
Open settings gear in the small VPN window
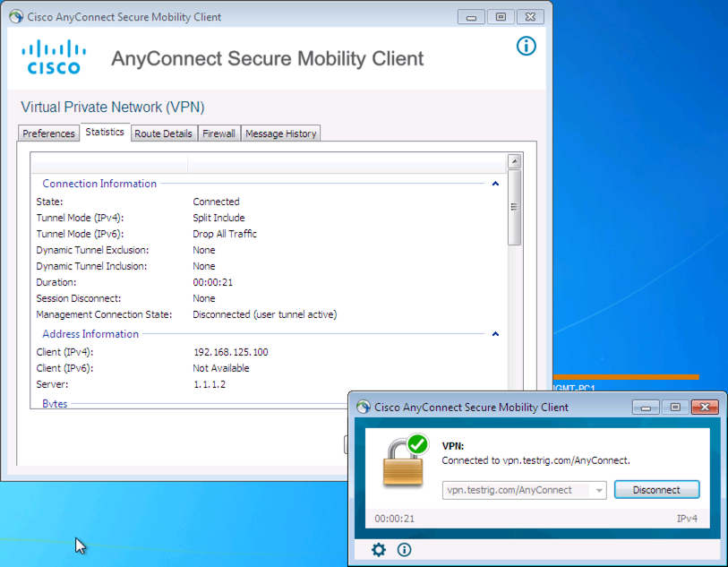click(x=379, y=550)
